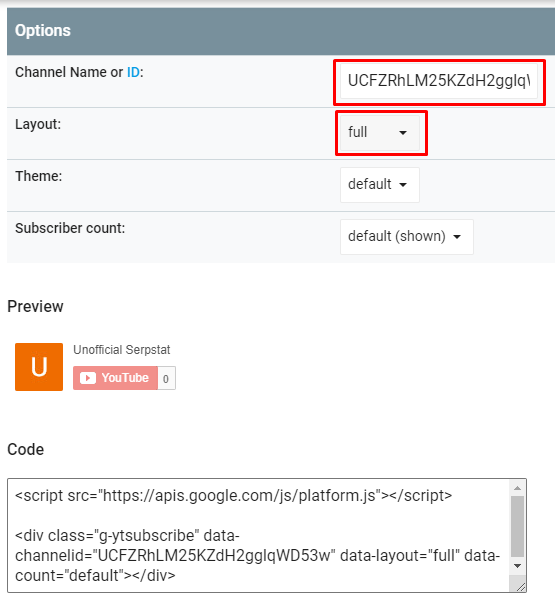Open the Theme dropdown set to default
555x600 pixels.
point(380,185)
